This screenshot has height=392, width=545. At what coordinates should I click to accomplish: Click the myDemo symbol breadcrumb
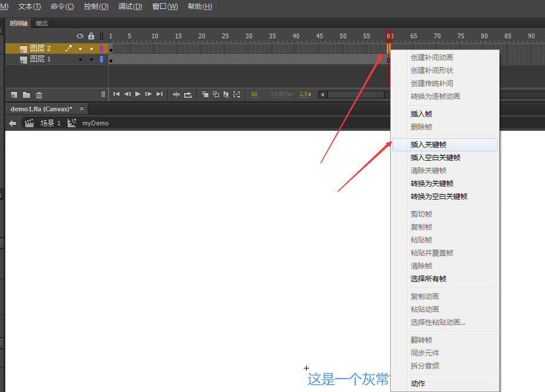(x=95, y=123)
